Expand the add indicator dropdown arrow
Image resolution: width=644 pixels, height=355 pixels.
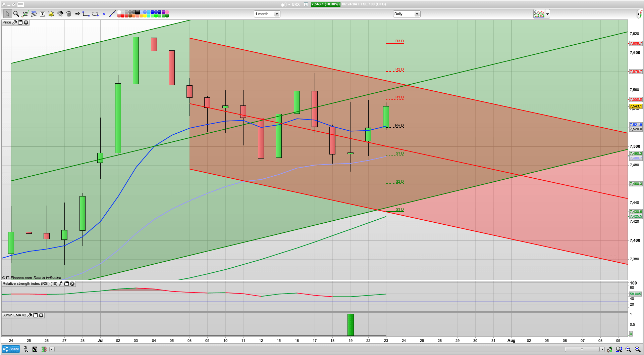point(548,14)
